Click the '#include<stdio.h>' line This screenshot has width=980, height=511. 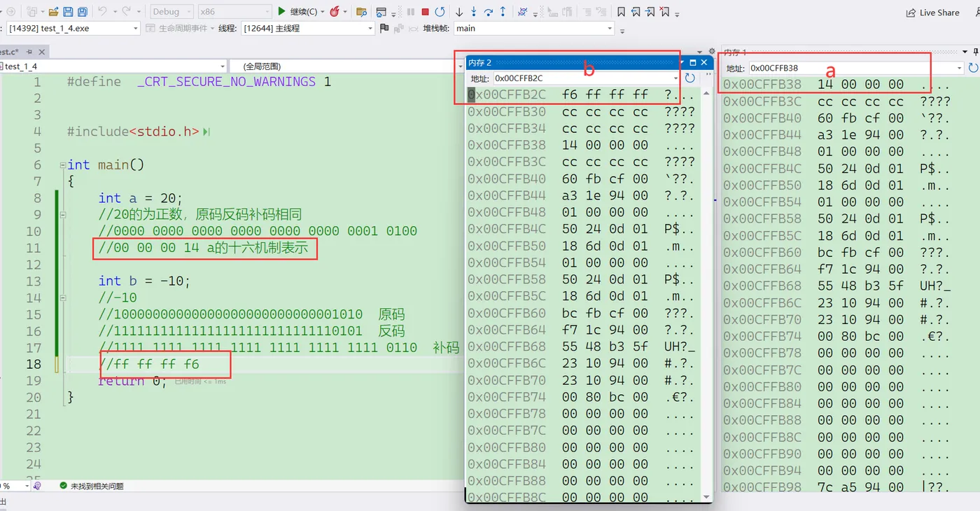pos(133,132)
